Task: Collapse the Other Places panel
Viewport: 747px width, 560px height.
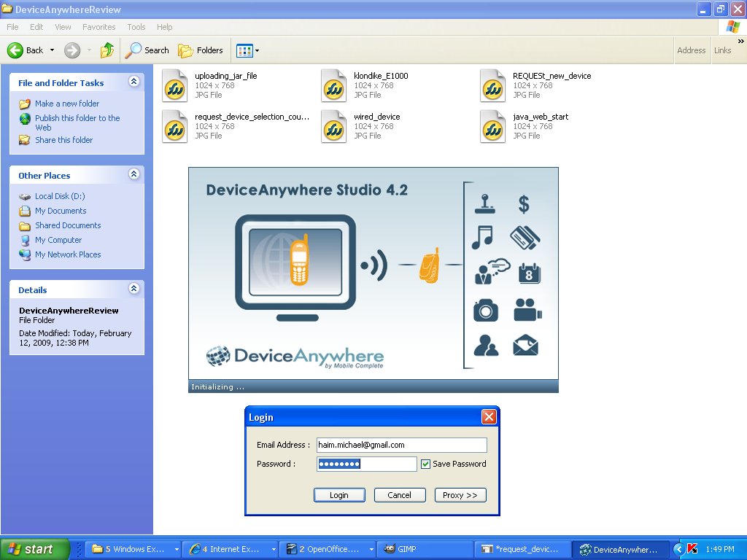Action: [x=133, y=175]
